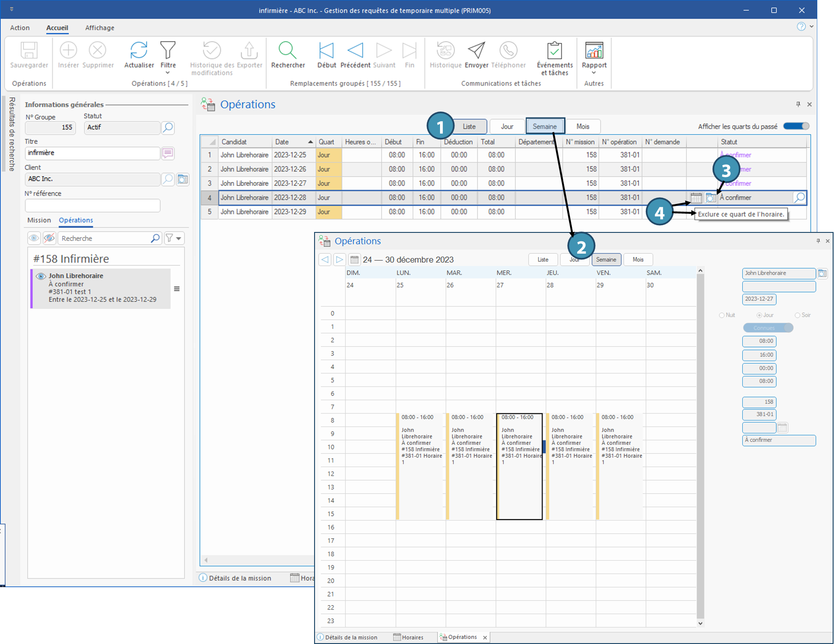The width and height of the screenshot is (834, 644).
Task: Go to next week arrow
Action: (x=339, y=259)
